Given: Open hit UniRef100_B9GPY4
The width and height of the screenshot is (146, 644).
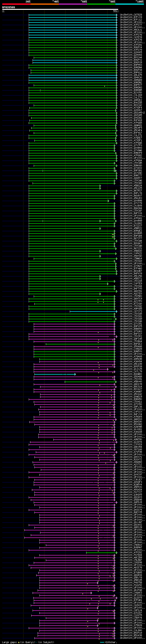Looking at the screenshot, I should pos(131,48).
